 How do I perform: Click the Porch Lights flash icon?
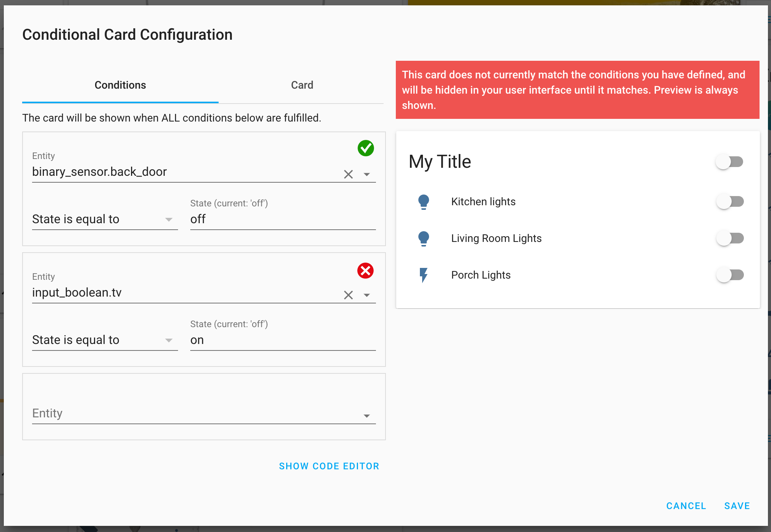point(423,275)
